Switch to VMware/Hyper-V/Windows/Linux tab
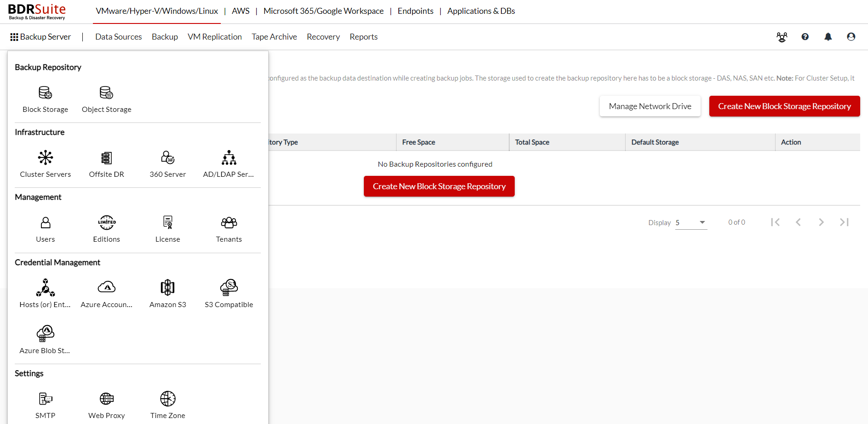868x424 pixels. point(157,11)
